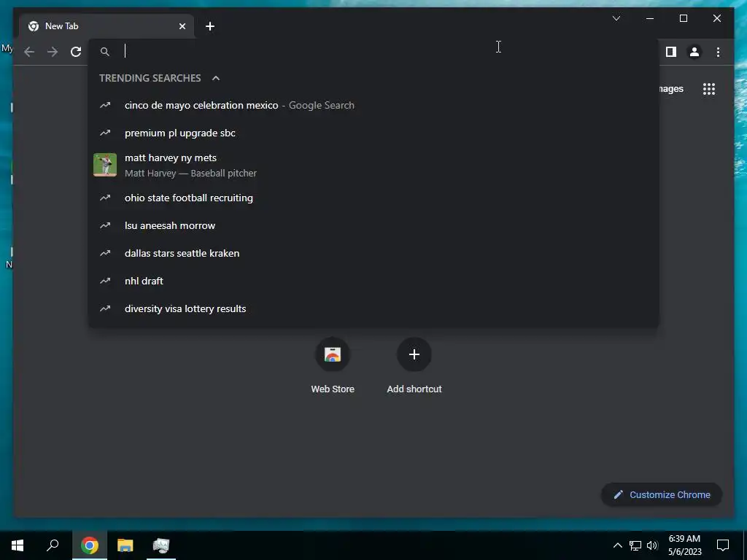Select the New Tab browser tab
Screen dimensions: 747x560
pos(107,26)
